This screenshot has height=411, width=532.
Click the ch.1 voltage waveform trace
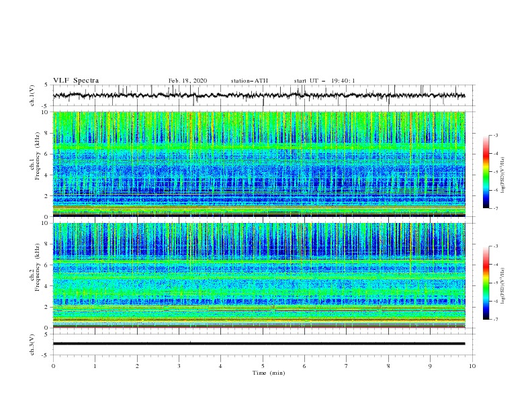[x=259, y=95]
